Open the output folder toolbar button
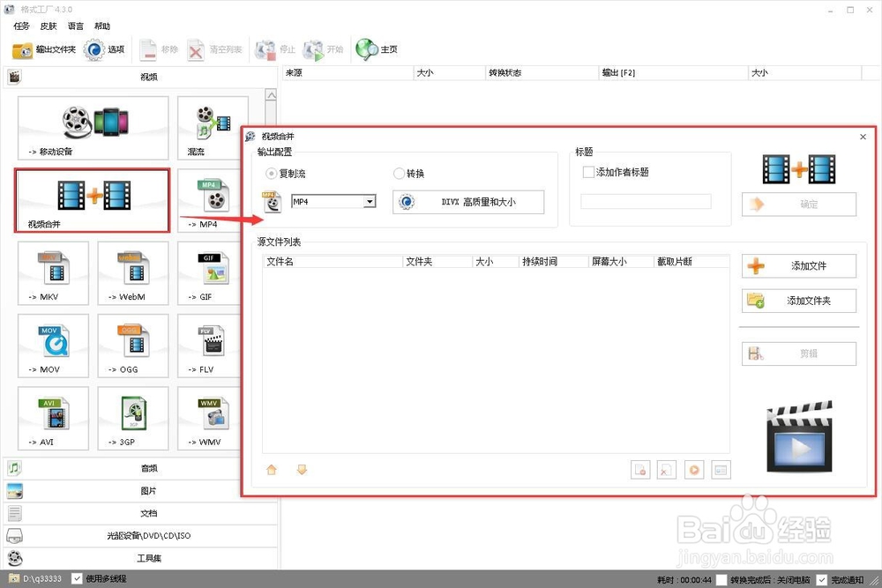The height and width of the screenshot is (588, 882). [44, 50]
